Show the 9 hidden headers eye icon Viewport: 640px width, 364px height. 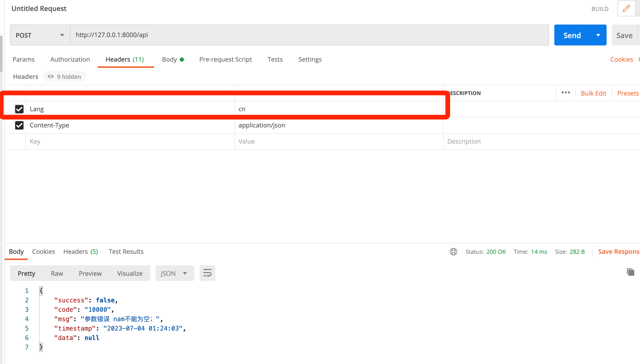(x=51, y=77)
